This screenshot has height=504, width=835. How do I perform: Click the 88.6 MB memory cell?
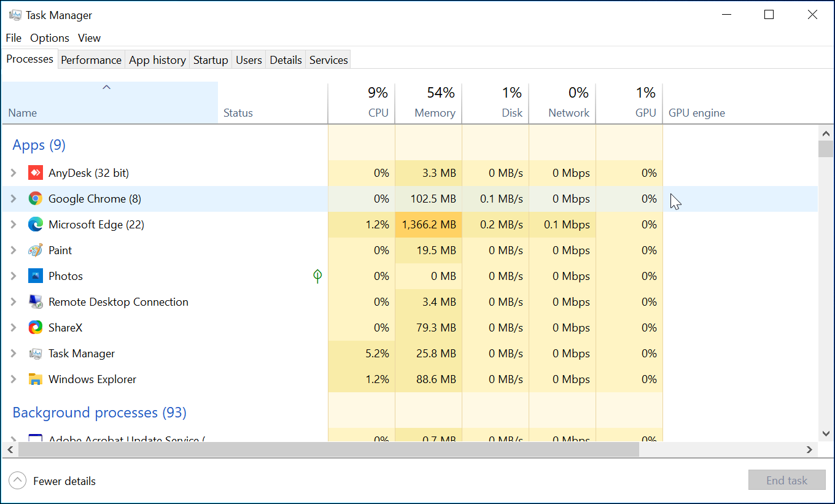(429, 379)
